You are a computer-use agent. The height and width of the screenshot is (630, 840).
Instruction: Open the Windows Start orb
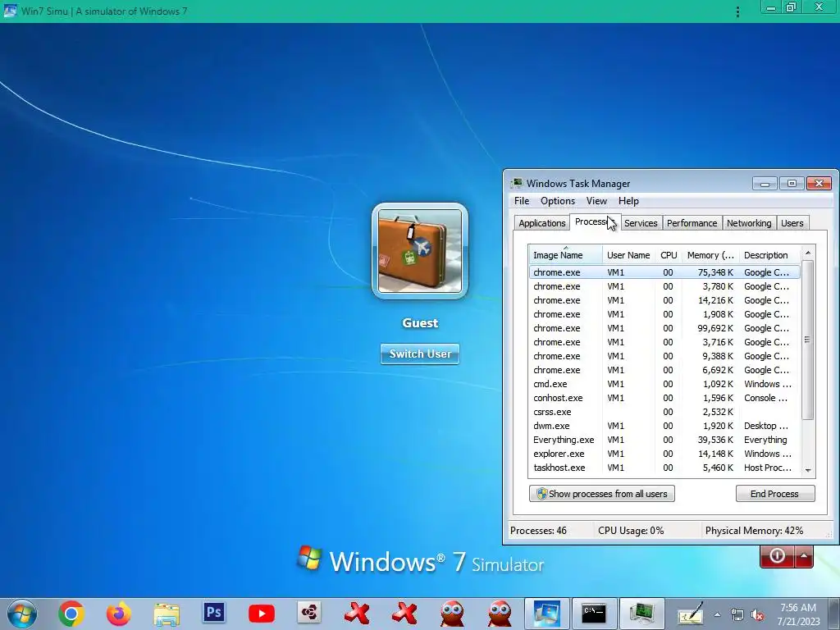coord(21,614)
